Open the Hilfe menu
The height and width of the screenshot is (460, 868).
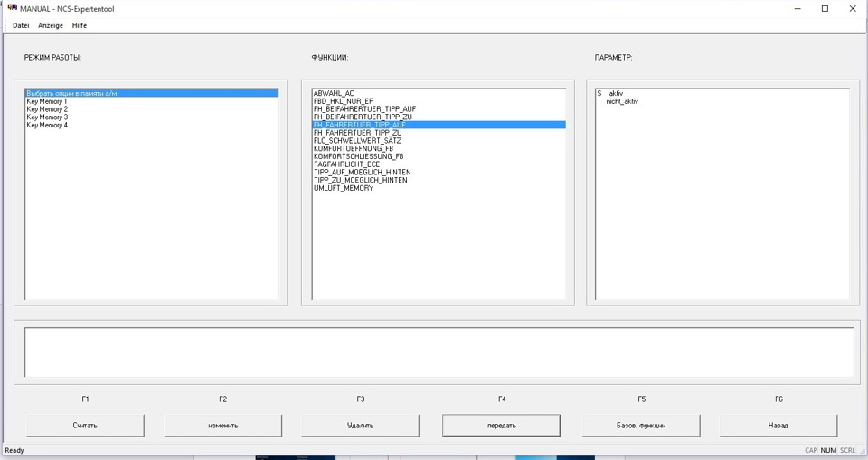pos(80,25)
